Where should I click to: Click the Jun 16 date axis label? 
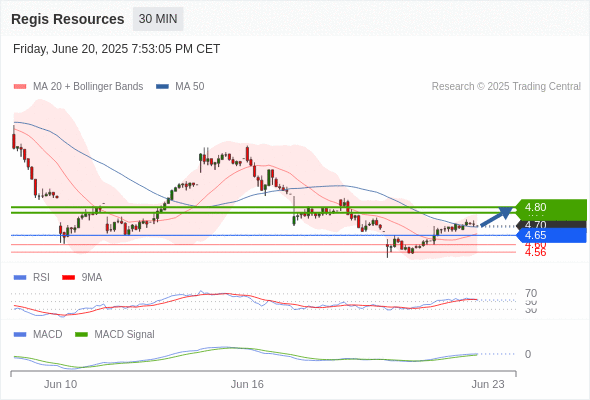pos(247,385)
